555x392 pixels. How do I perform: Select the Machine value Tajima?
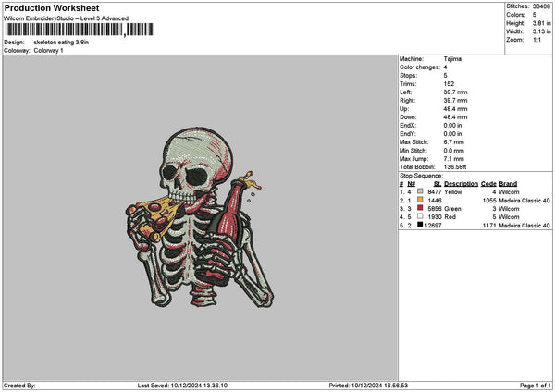(453, 59)
